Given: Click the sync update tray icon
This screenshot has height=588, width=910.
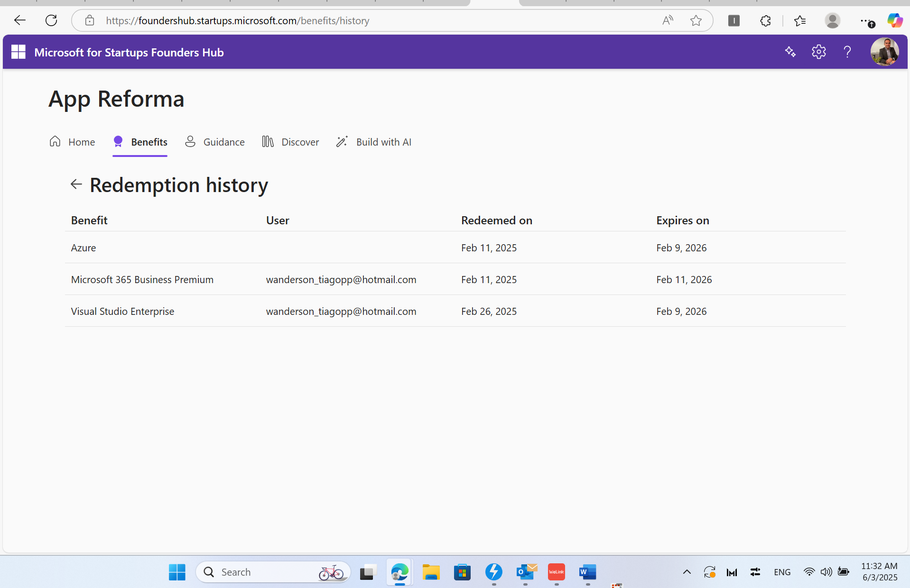Looking at the screenshot, I should point(709,572).
